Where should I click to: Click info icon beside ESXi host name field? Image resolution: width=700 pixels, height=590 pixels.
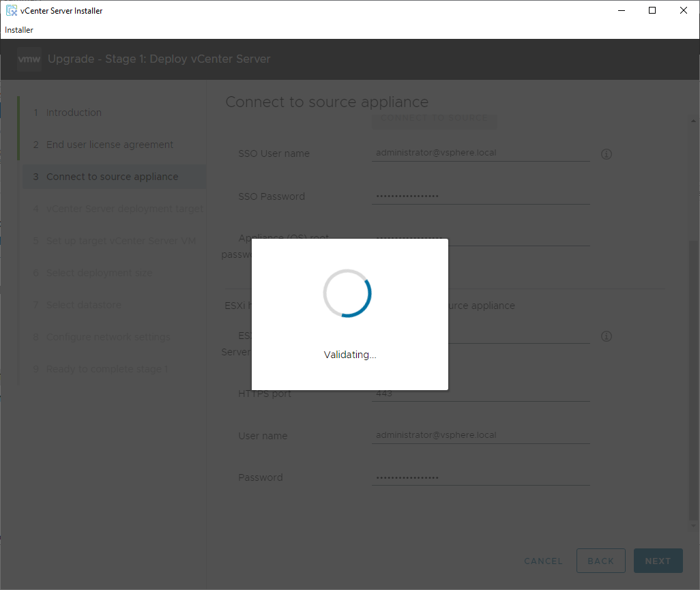[606, 336]
